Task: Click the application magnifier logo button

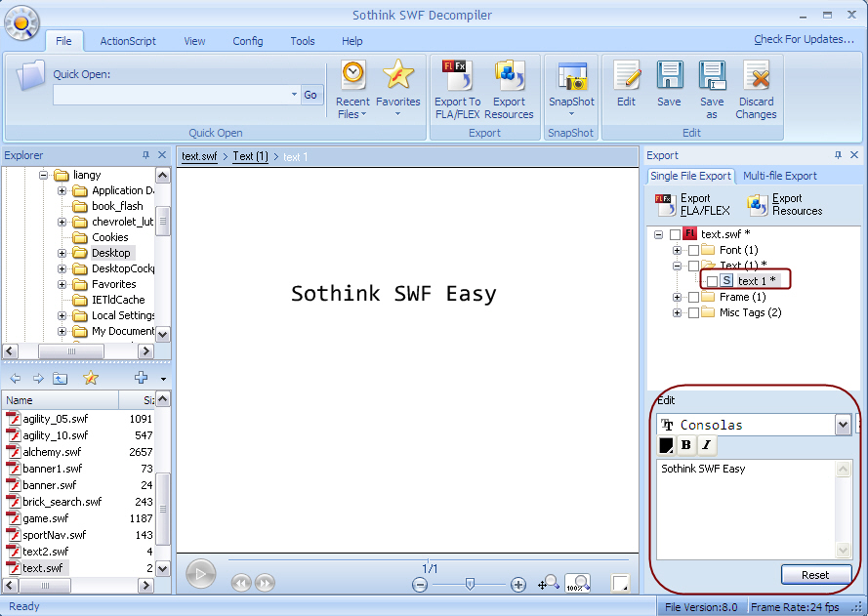Action: click(x=21, y=23)
